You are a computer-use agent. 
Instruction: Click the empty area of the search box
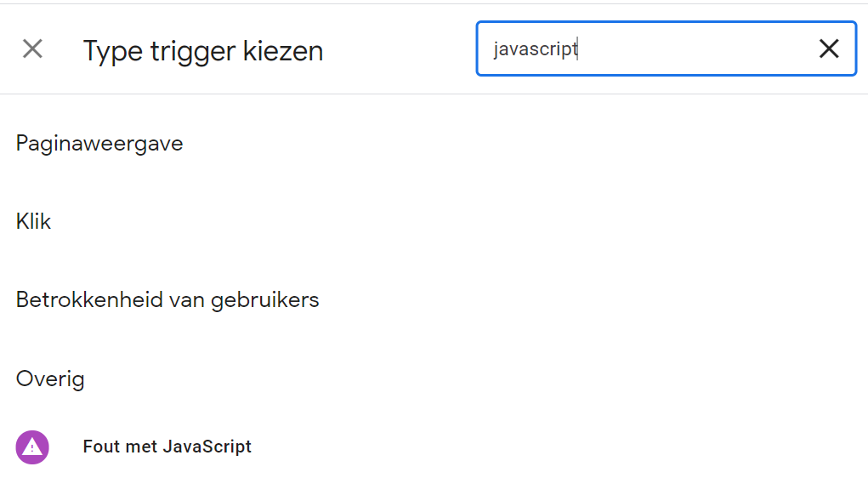pos(697,49)
